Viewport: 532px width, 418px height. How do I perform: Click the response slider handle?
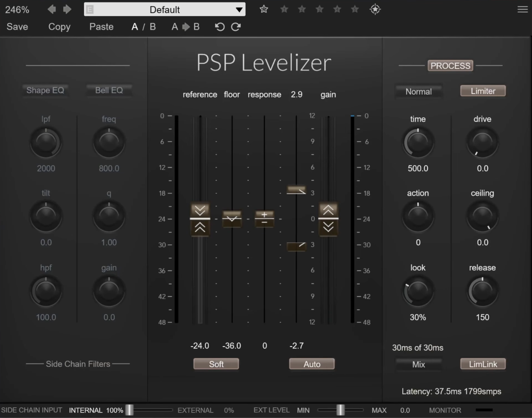pyautogui.click(x=264, y=219)
